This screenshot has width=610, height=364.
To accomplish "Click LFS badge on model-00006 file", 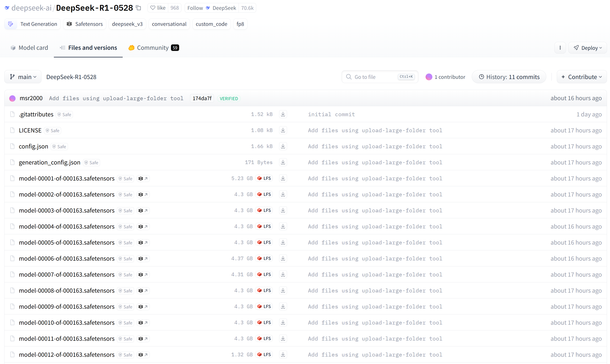I will [264, 258].
